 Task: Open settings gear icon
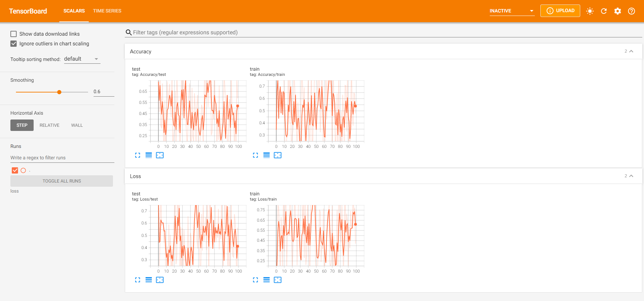tap(618, 11)
